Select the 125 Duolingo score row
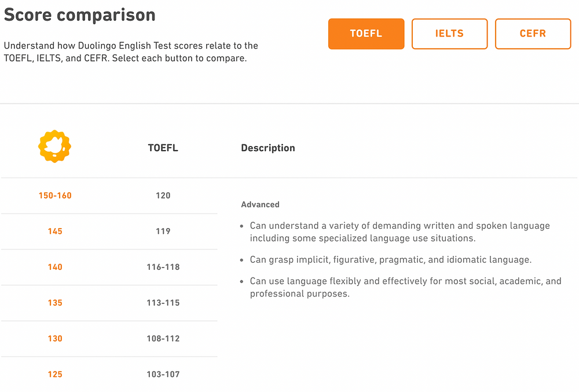This screenshot has height=392, width=579. point(109,374)
